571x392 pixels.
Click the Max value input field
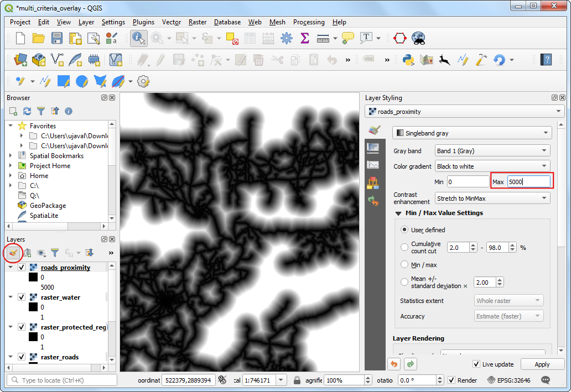pos(528,181)
